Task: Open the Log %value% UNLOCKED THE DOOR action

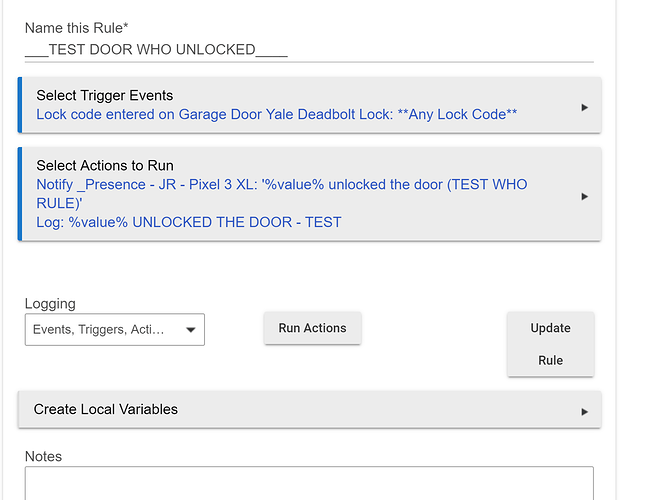Action: pos(189,222)
